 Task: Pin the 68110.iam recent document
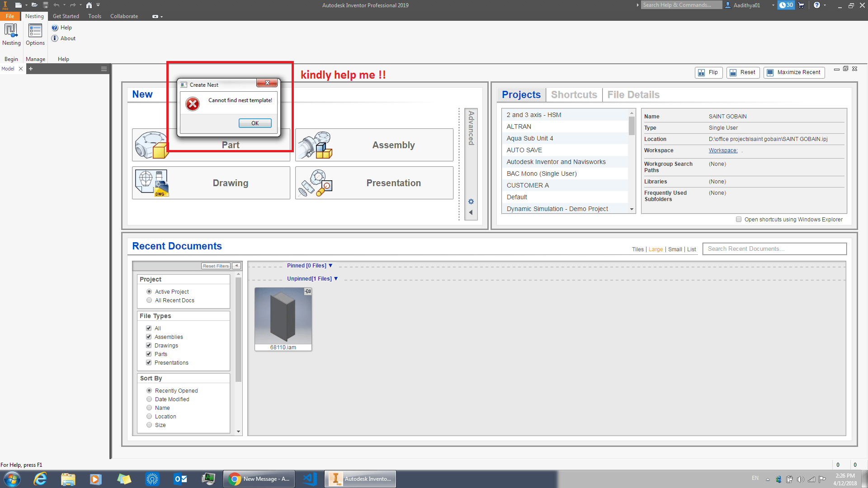click(x=308, y=291)
